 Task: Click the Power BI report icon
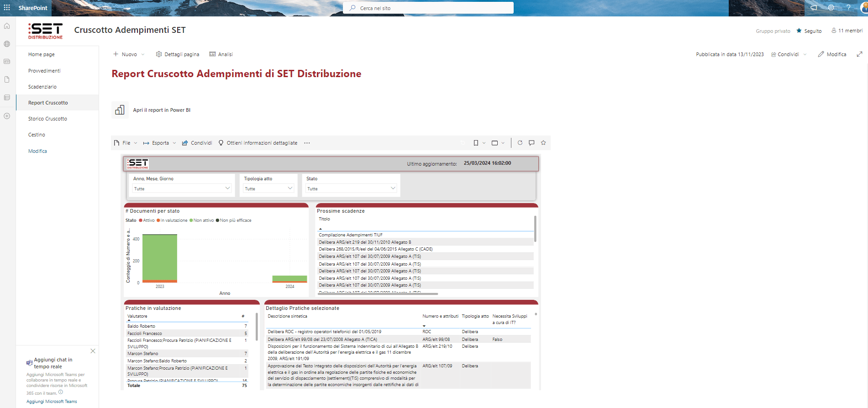point(120,110)
